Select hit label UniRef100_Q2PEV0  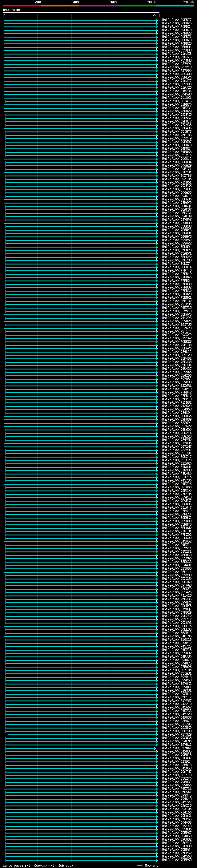177,77
